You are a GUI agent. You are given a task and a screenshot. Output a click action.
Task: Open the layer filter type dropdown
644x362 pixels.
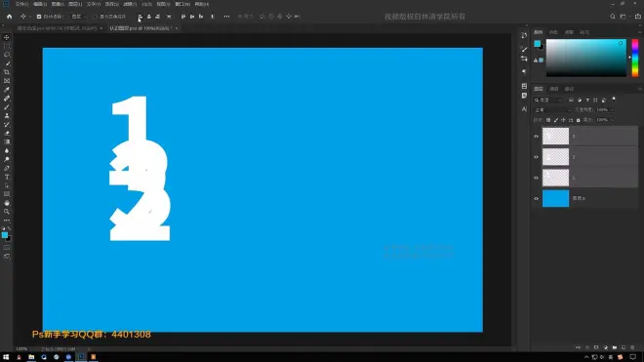pos(548,100)
